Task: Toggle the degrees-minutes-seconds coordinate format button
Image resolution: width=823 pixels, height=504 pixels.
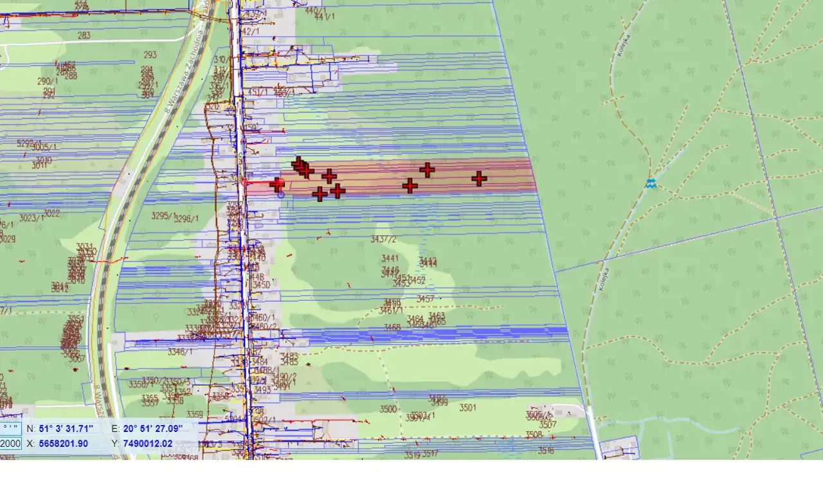Action: click(10, 428)
